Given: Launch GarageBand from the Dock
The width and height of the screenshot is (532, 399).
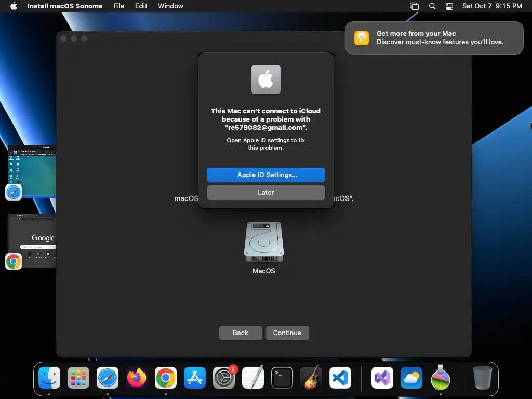Looking at the screenshot, I should pos(311,378).
